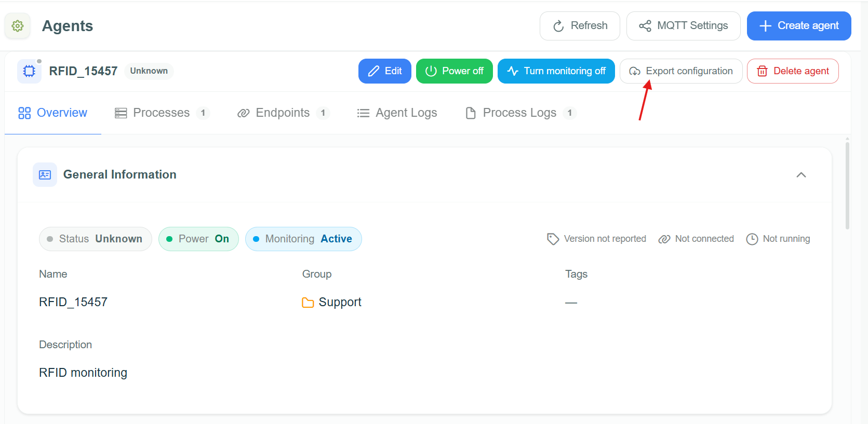Switch to the Overview tab
This screenshot has width=868, height=424.
pyautogui.click(x=53, y=113)
